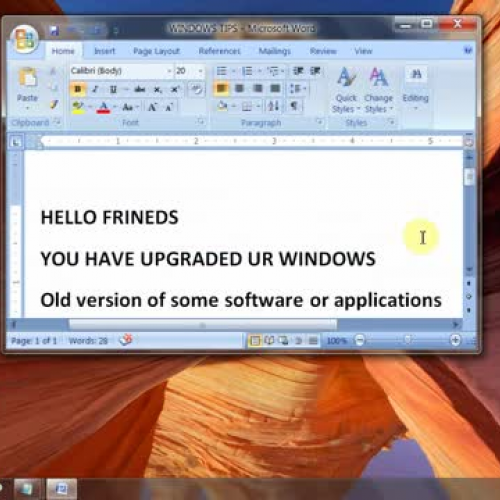Switch to Full Screen Reading view
This screenshot has height=500, width=500.
[269, 341]
